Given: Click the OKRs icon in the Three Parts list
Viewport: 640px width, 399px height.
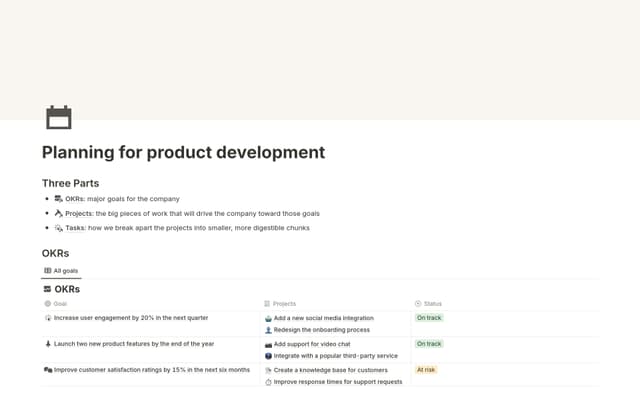Looking at the screenshot, I should pyautogui.click(x=58, y=199).
